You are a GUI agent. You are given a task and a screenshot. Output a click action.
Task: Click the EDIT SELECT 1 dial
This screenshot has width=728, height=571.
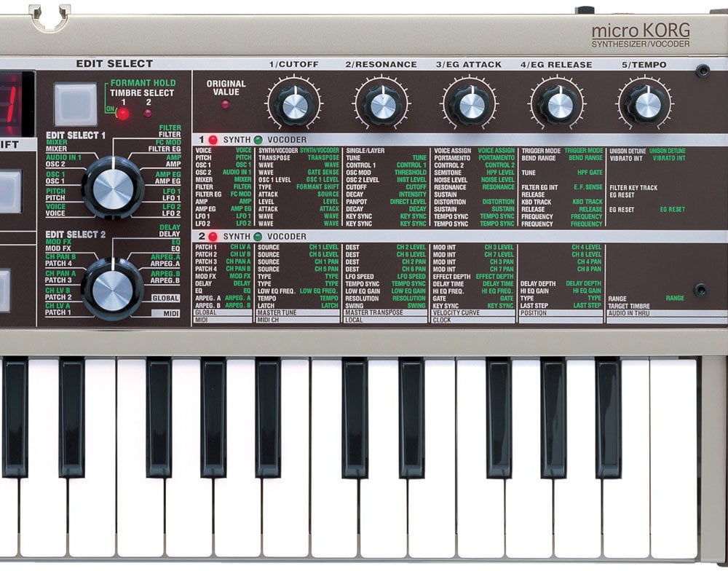[112, 187]
